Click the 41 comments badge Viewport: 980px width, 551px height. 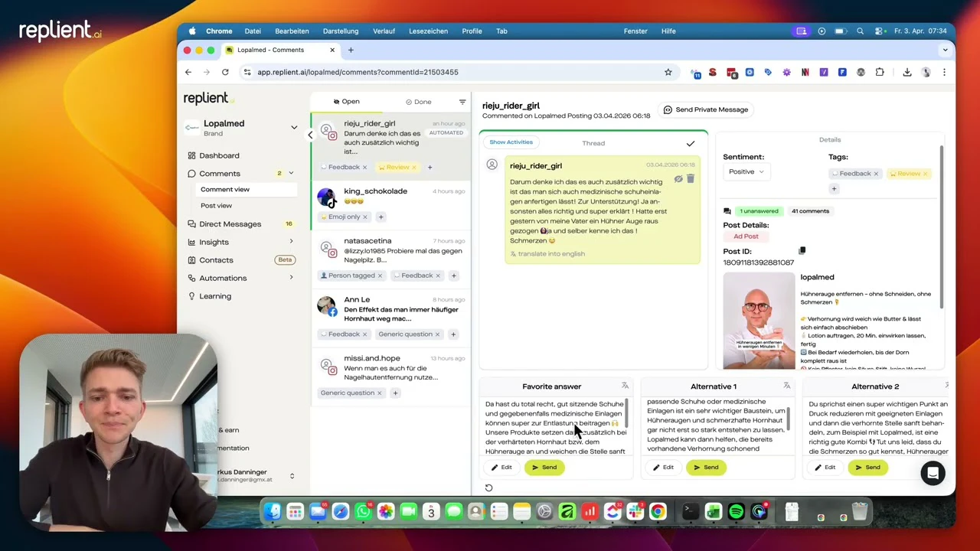click(x=810, y=211)
